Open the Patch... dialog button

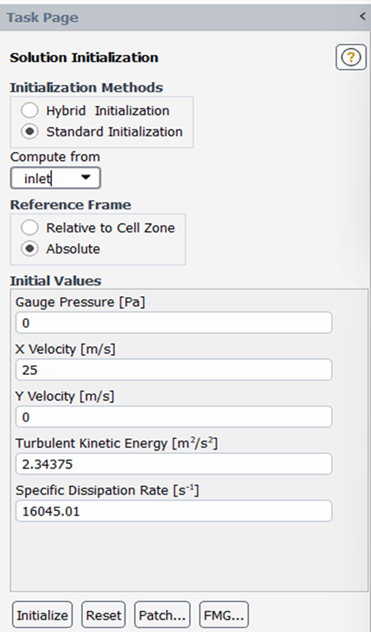[x=162, y=615]
